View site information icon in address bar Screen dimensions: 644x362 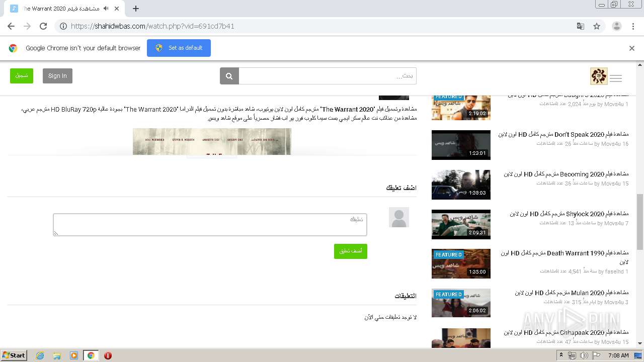pyautogui.click(x=63, y=26)
